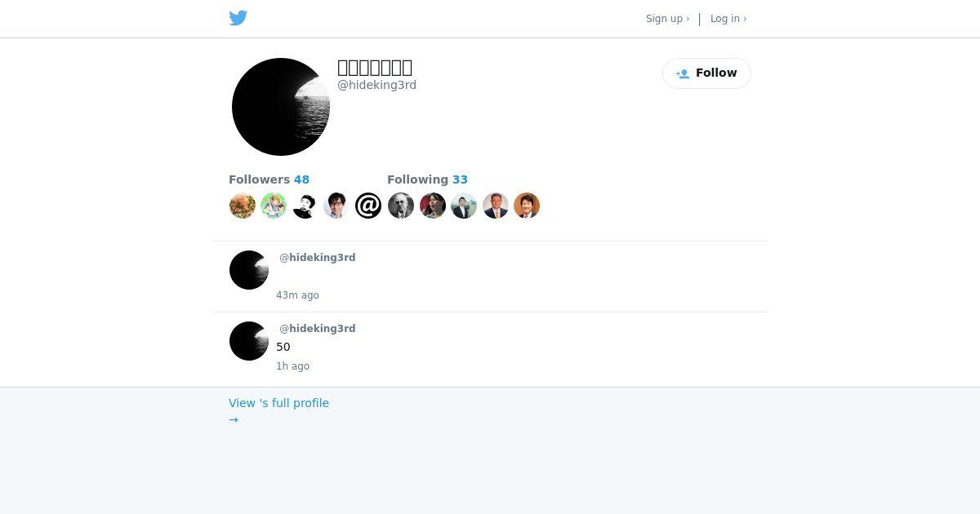Select the @ symbol follower avatar
The height and width of the screenshot is (514, 980).
[x=368, y=206]
